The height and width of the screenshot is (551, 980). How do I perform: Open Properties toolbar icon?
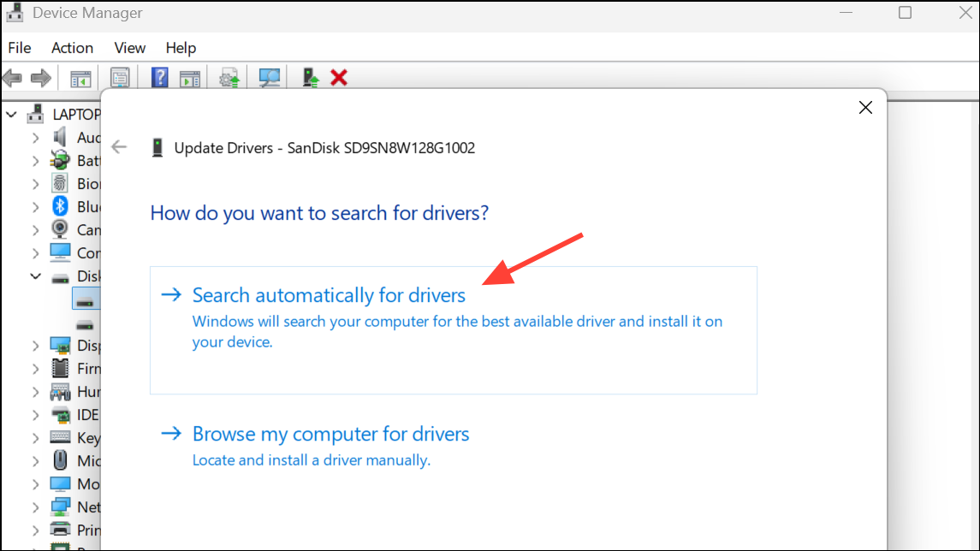[x=120, y=78]
